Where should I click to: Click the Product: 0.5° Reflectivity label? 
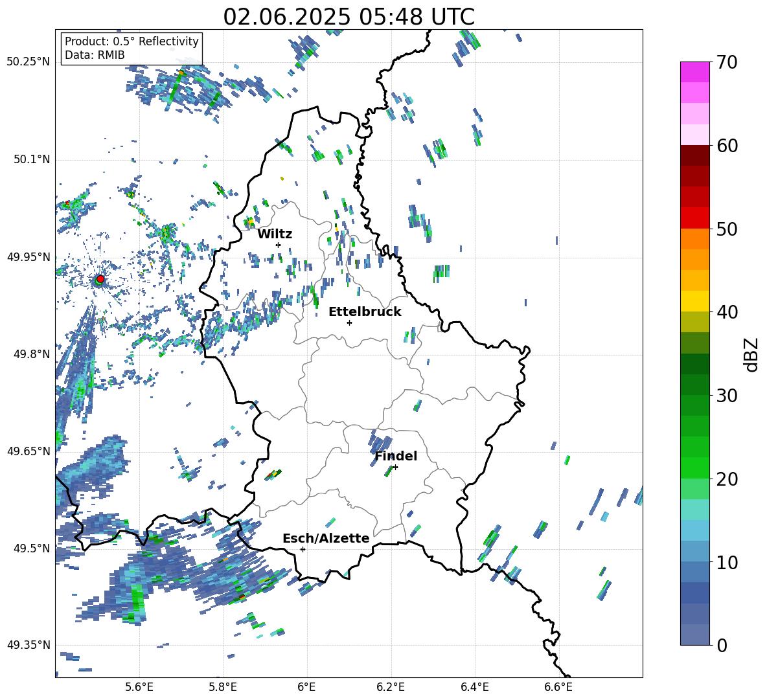(132, 41)
